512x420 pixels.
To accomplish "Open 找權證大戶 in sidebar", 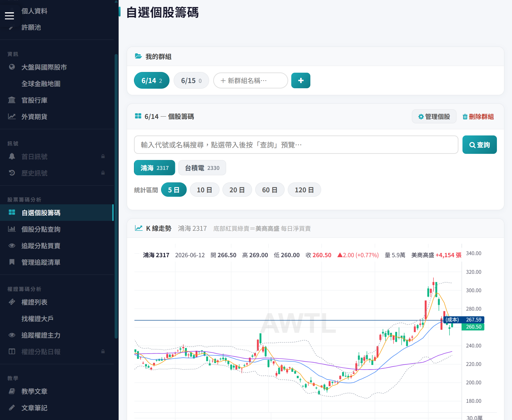I will 37,318.
